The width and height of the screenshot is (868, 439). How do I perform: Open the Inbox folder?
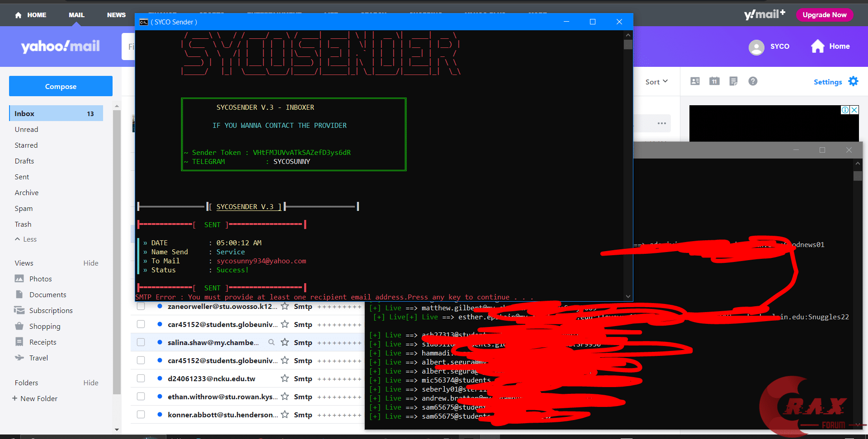click(x=56, y=113)
